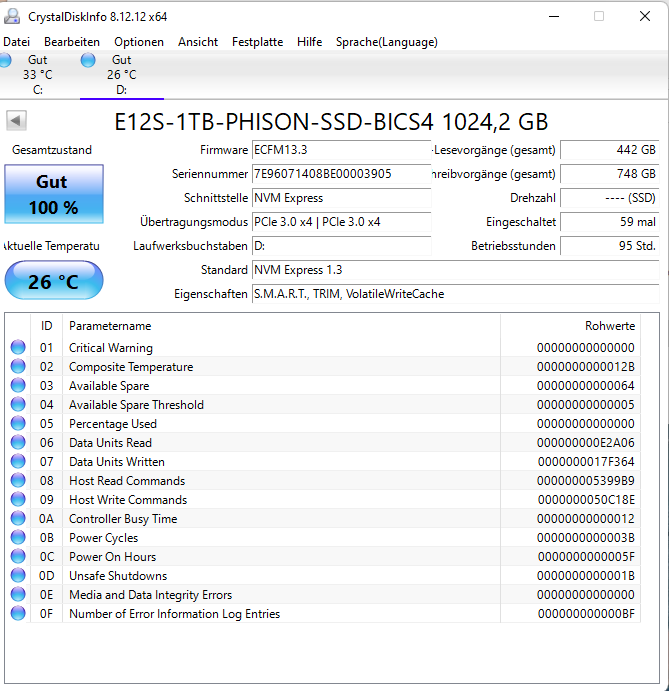669x691 pixels.
Task: Click the 26 °C temperature button
Action: pos(54,281)
